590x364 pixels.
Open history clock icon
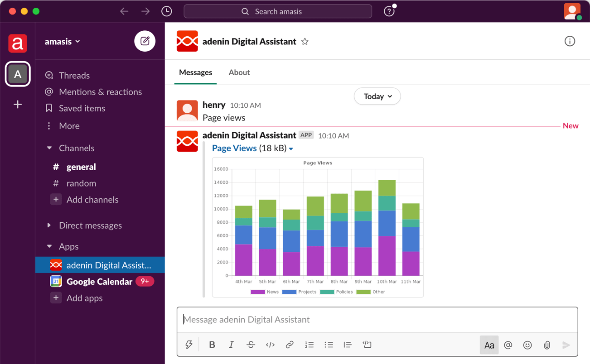(167, 11)
